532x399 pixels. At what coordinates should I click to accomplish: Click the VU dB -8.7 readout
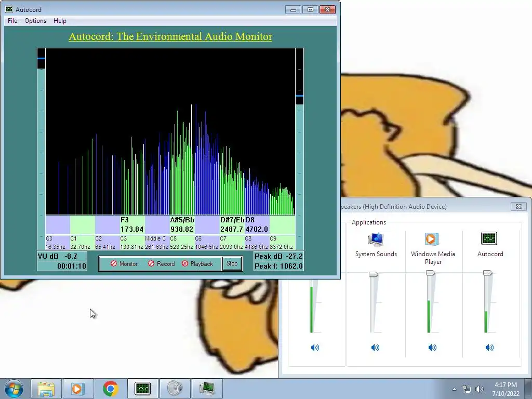coord(62,256)
